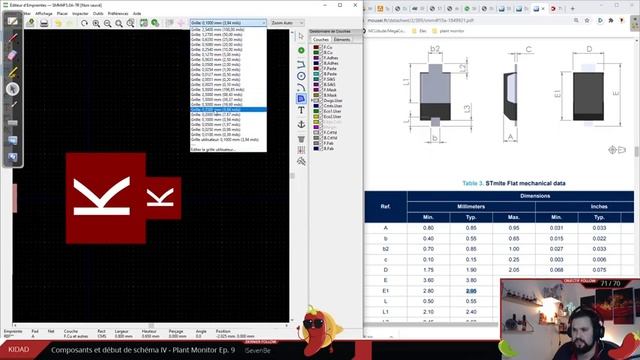Click the Zoom to fit icon
Viewport: 640px width, 360px height.
[x=119, y=23]
